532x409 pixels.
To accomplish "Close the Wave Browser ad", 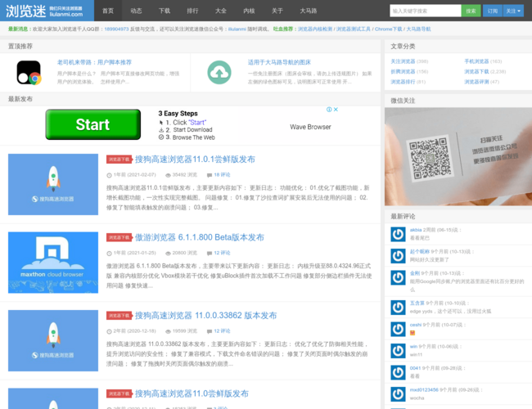I will click(336, 109).
